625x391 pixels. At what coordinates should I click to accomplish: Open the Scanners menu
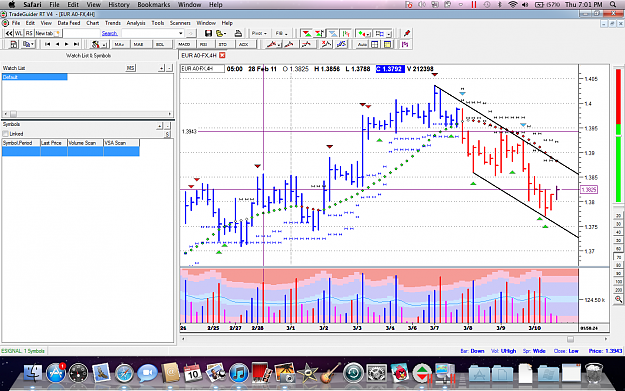tap(180, 23)
